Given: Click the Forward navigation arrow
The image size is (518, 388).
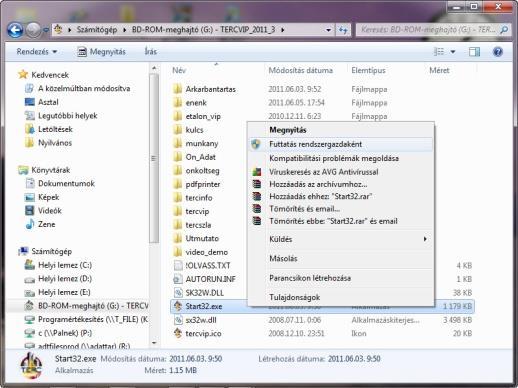Looking at the screenshot, I should [33, 30].
